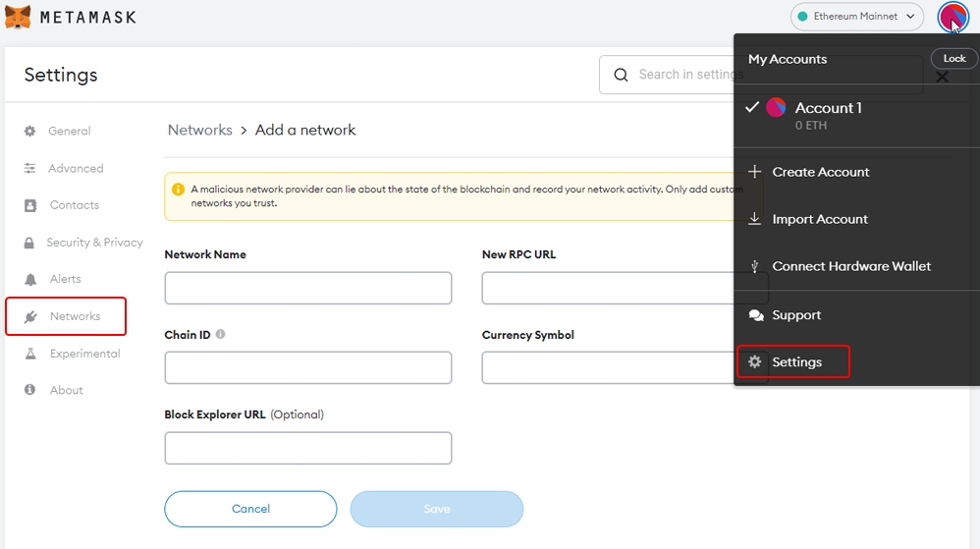
Task: Select Import Account option
Action: [819, 219]
